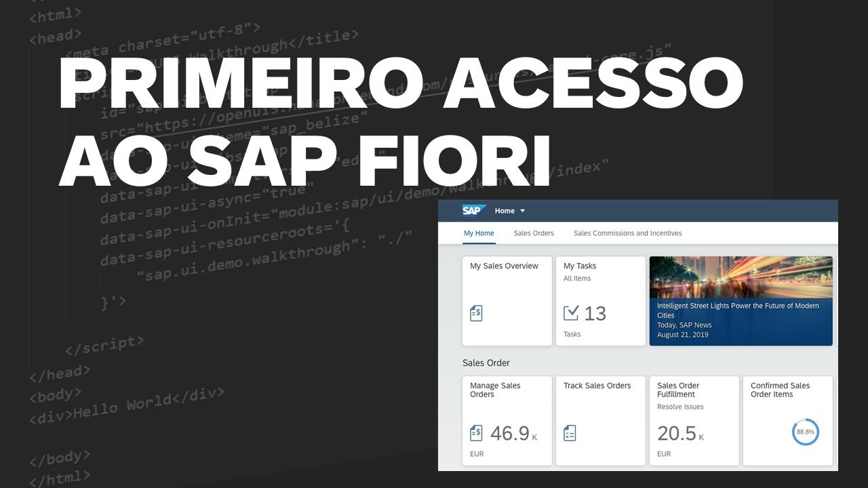
Task: Click the 'Tasks' label under 13
Action: click(x=572, y=334)
